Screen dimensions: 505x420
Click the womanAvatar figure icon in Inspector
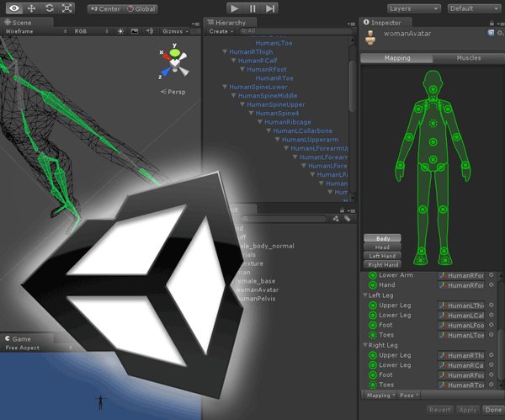[x=370, y=38]
